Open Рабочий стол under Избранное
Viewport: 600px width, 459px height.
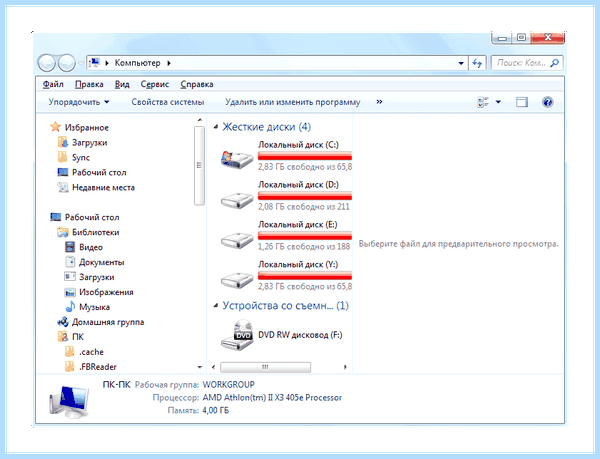99,173
